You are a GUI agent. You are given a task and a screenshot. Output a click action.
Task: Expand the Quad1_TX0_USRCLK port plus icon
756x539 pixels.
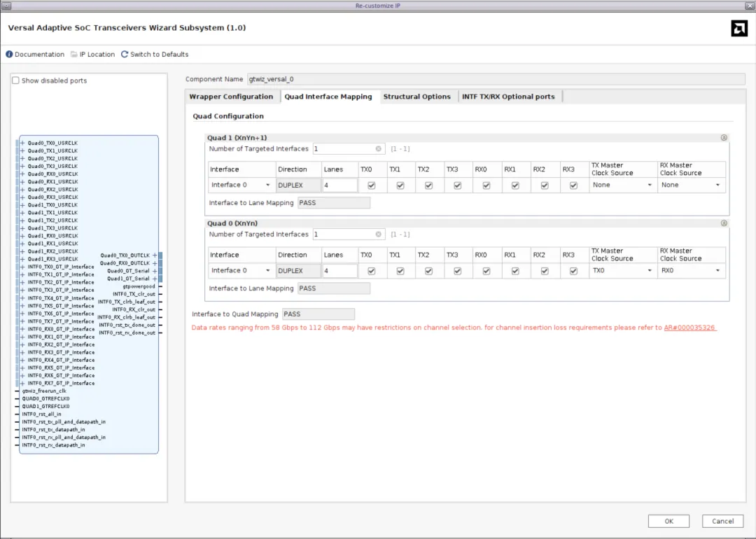22,205
